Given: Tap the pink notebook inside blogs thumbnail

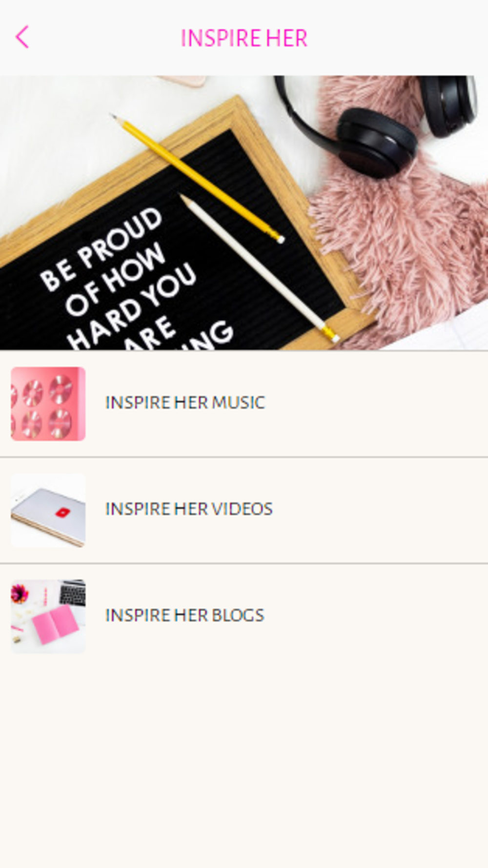Looking at the screenshot, I should (55, 625).
